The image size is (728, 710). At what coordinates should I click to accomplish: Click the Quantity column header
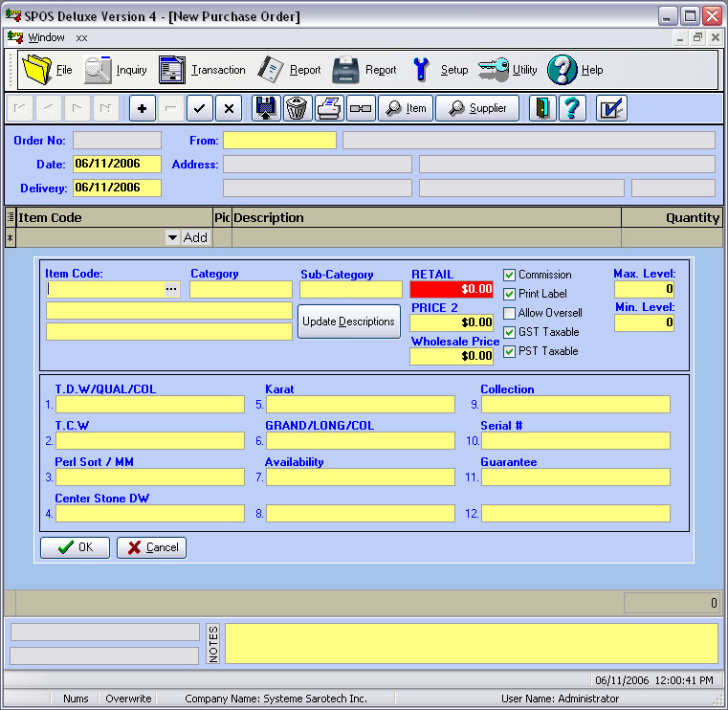click(672, 218)
